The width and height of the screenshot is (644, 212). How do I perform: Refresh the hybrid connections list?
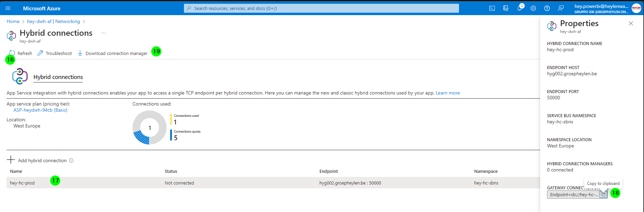point(21,53)
